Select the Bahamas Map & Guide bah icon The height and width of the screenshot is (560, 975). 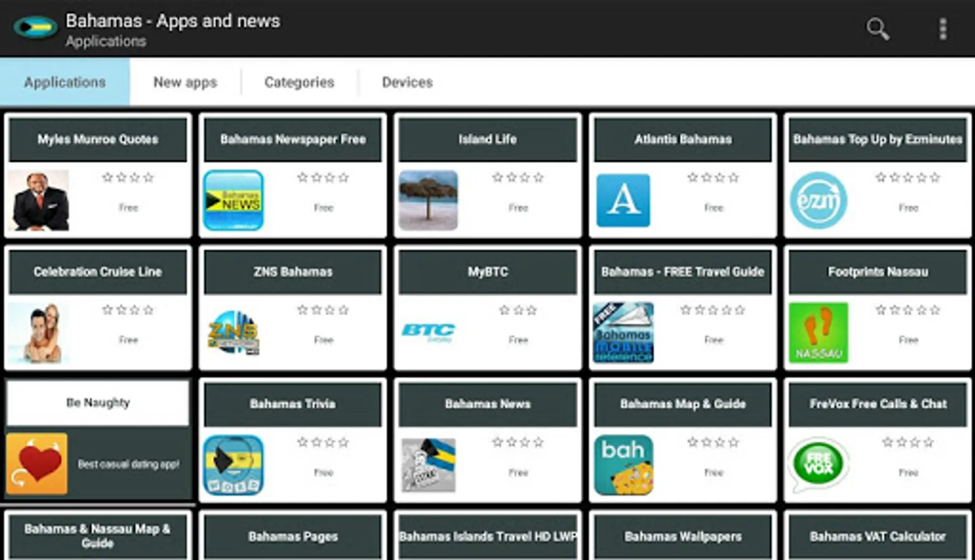coord(623,465)
